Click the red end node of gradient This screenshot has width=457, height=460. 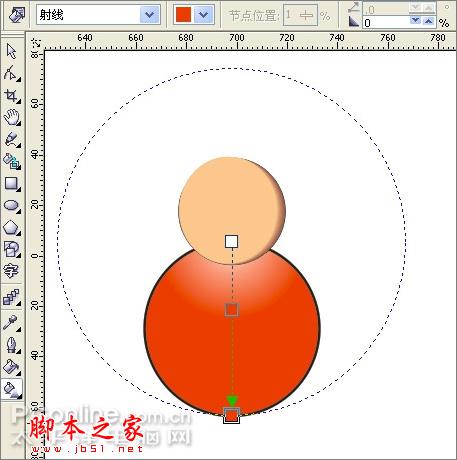231,415
